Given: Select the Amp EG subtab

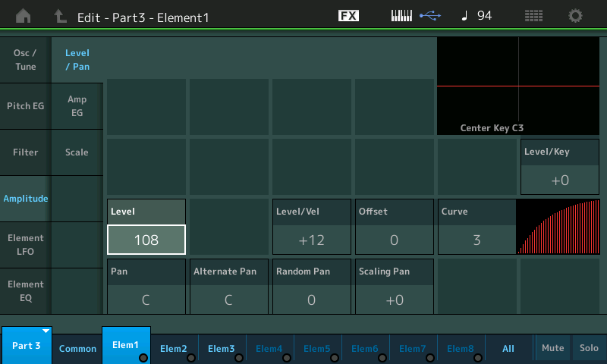Looking at the screenshot, I should tap(77, 106).
